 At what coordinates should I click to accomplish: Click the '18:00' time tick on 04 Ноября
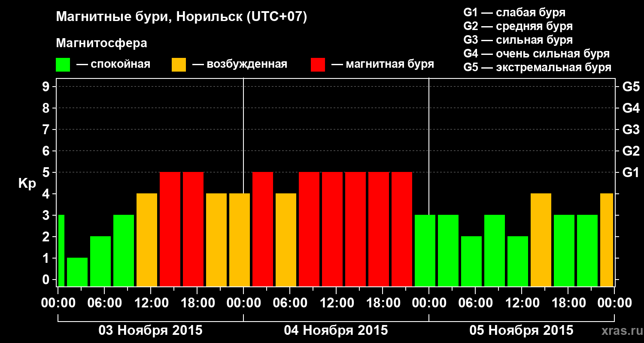click(x=383, y=303)
